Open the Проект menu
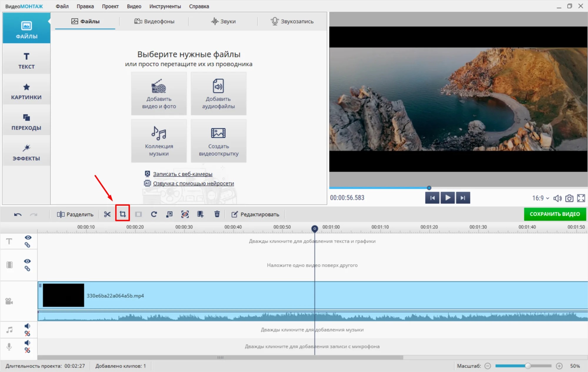This screenshot has width=588, height=372. coord(110,6)
